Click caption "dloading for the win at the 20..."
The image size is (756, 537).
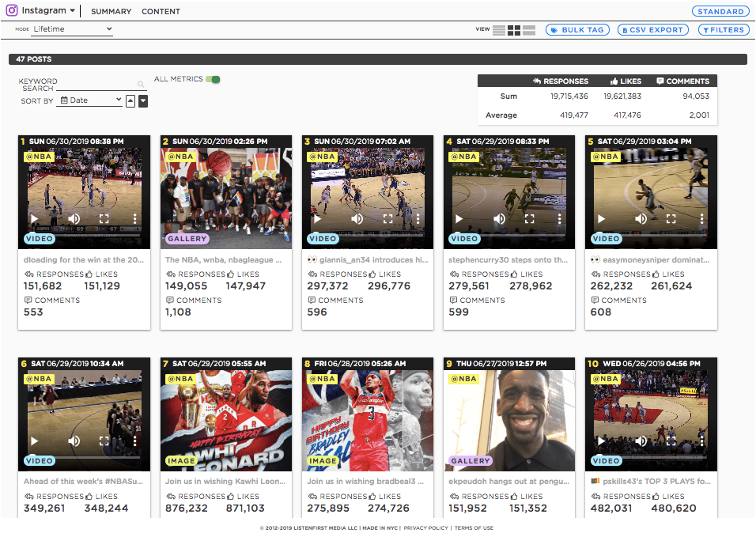click(x=83, y=260)
